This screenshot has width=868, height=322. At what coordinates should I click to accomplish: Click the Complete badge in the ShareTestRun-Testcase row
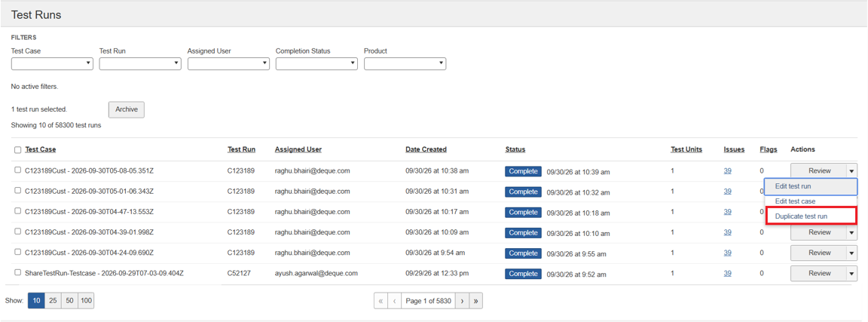(x=523, y=274)
